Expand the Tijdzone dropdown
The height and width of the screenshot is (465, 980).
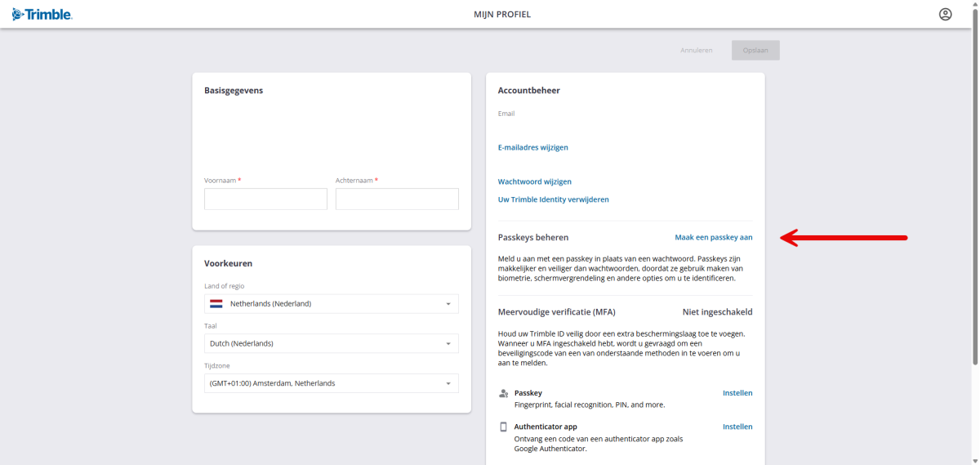point(331,383)
